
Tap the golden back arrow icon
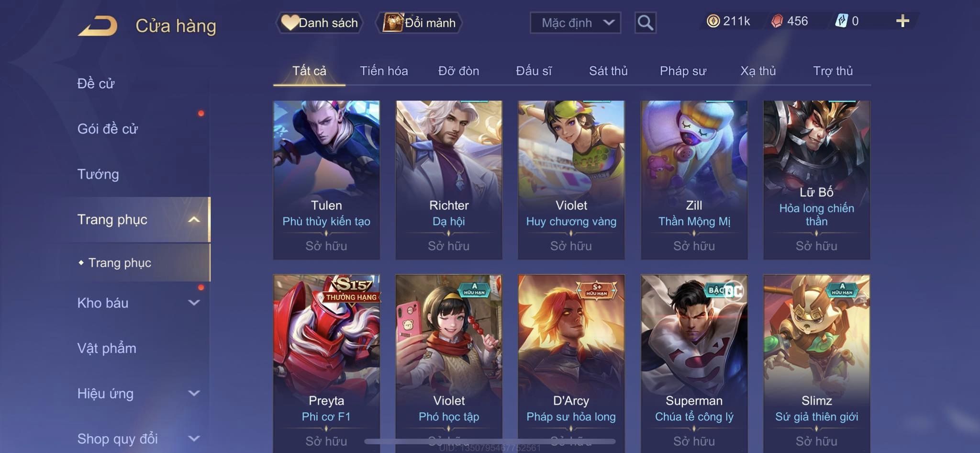point(98,26)
